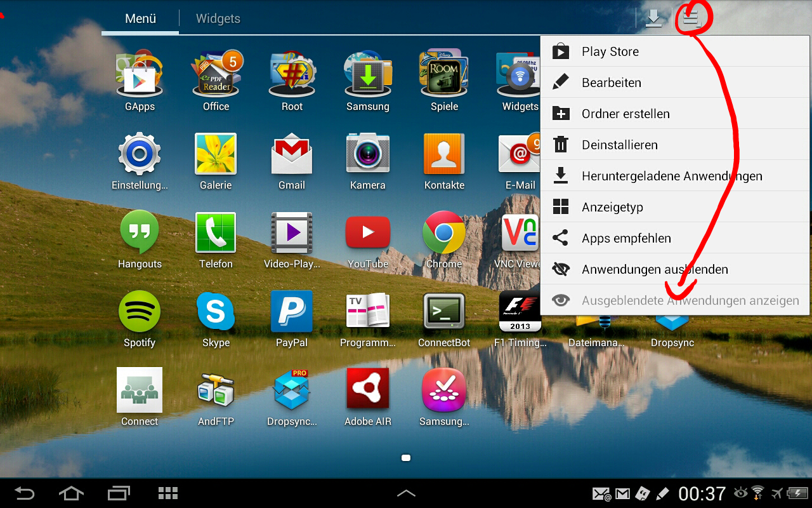This screenshot has height=508, width=812.
Task: Tap the clock showing 00:37
Action: (702, 493)
